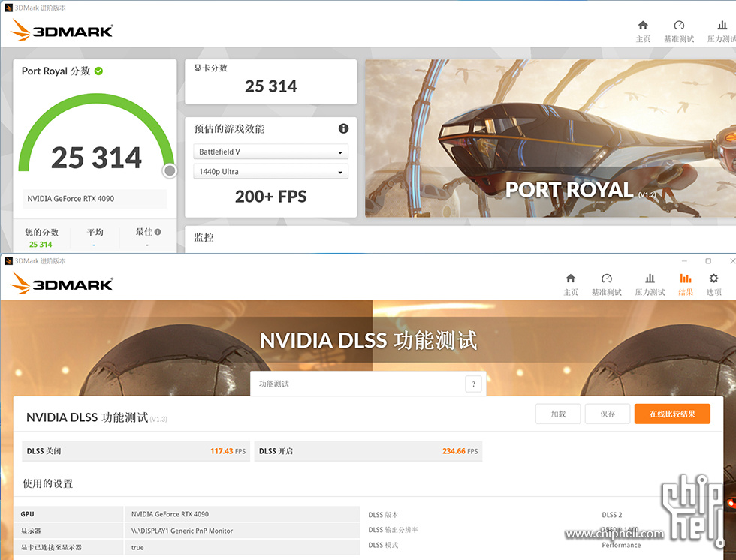This screenshot has width=736, height=560.
Task: Click 3DMark logo in the DLSS window
Action: [62, 283]
